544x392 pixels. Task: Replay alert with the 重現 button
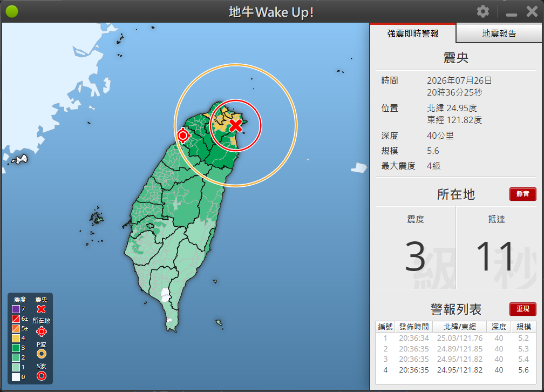pyautogui.click(x=523, y=309)
